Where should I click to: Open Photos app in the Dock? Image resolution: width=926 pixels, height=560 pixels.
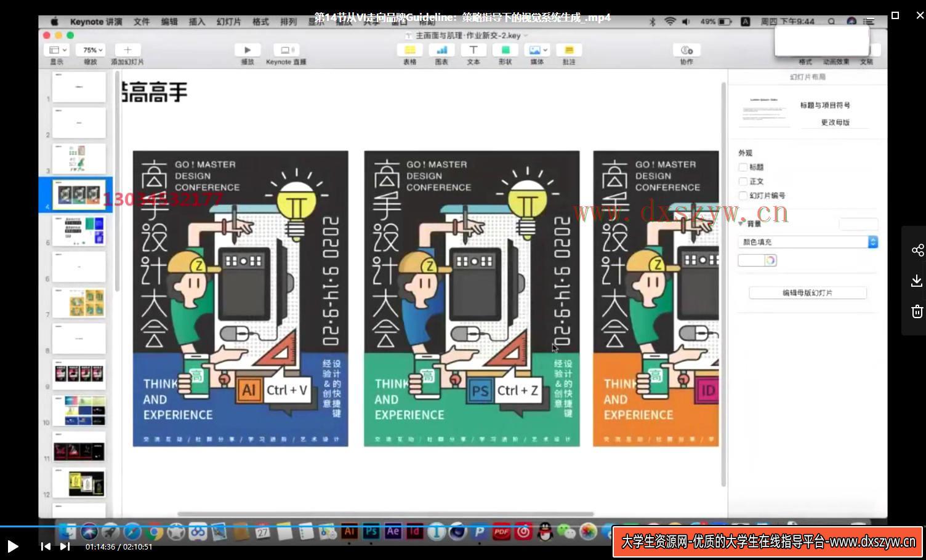coord(589,531)
